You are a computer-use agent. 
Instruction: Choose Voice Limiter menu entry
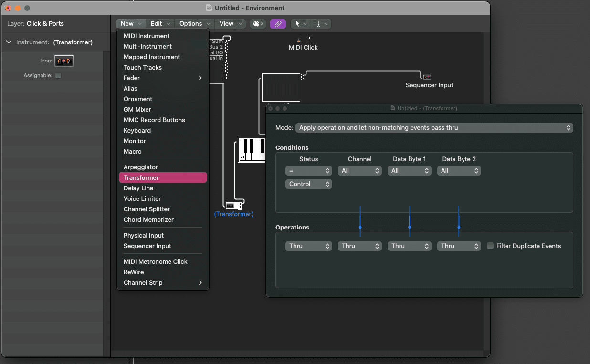click(x=163, y=198)
